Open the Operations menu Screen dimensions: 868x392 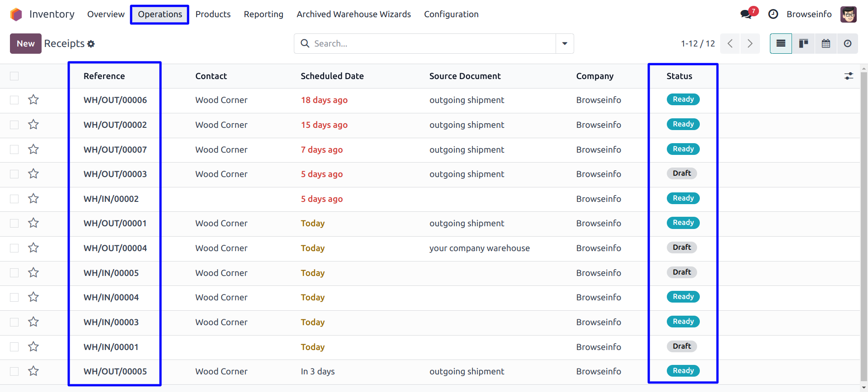[x=160, y=14]
